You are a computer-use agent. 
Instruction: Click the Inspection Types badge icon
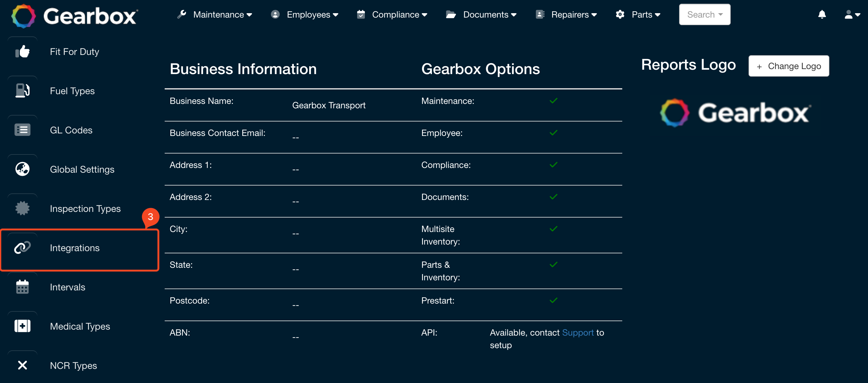pos(23,208)
